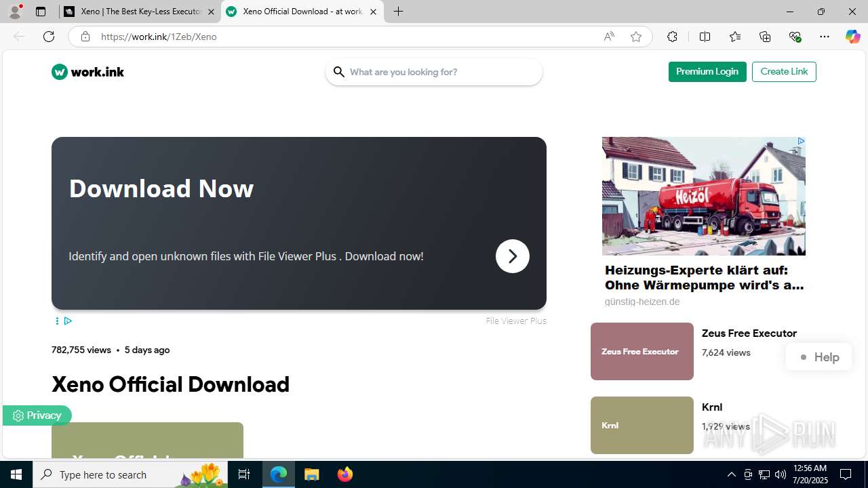Toggle Split screen icon
Image resolution: width=868 pixels, height=488 pixels.
tap(705, 37)
